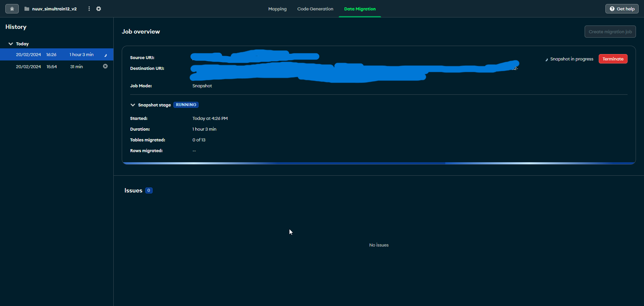This screenshot has width=644, height=306.
Task: Click the question mark help icon
Action: [x=612, y=9]
